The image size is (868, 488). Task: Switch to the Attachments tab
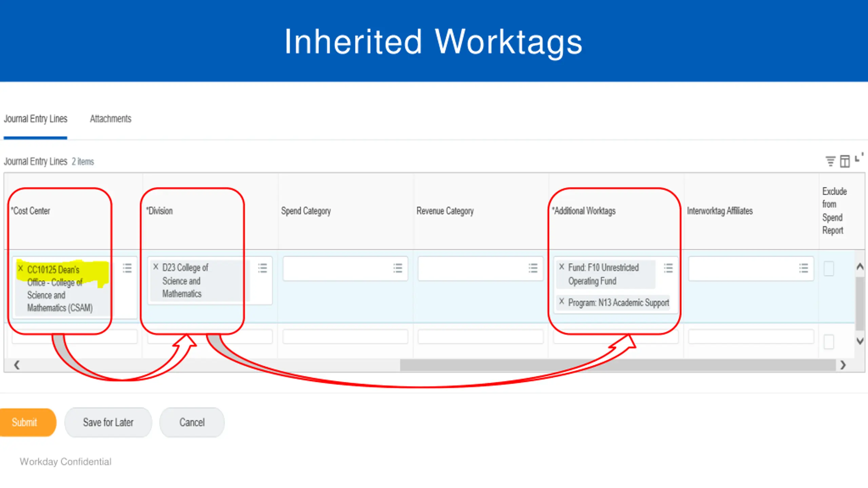pyautogui.click(x=111, y=119)
